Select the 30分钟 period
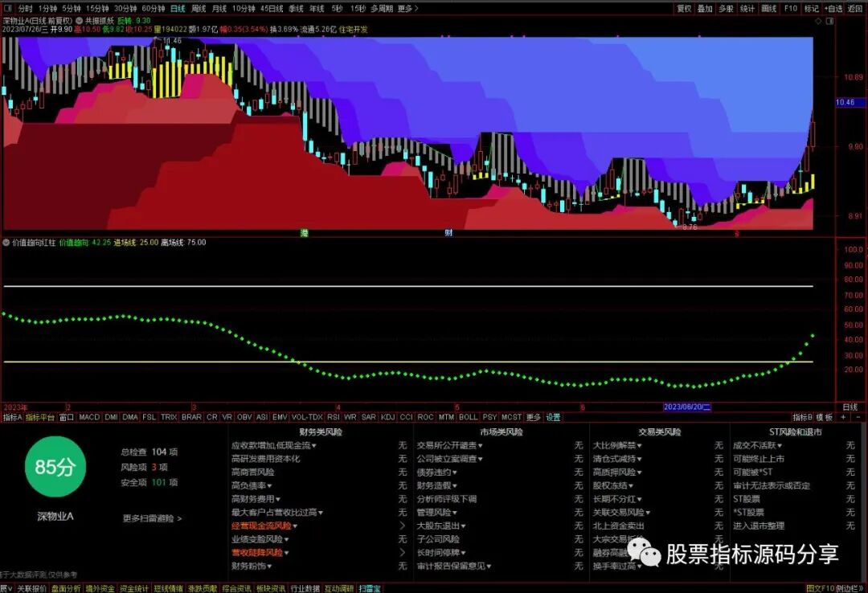Viewport: 868px width, 593px height. tap(125, 8)
